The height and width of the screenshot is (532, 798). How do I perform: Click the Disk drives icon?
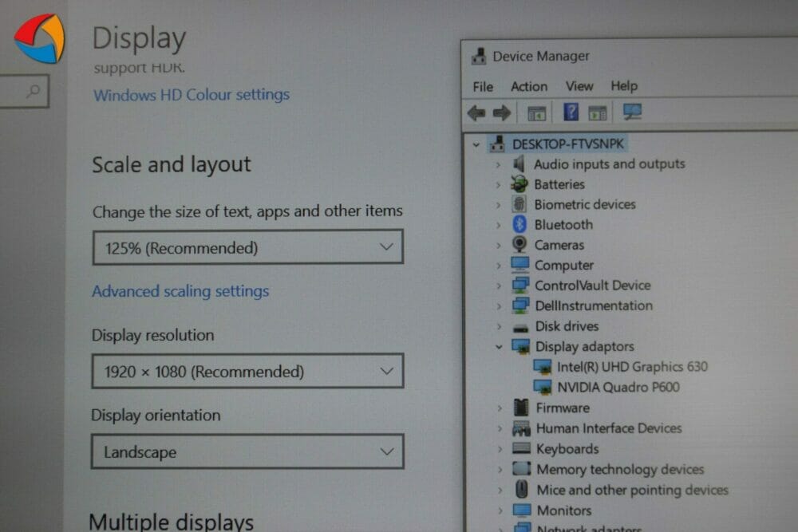click(520, 328)
